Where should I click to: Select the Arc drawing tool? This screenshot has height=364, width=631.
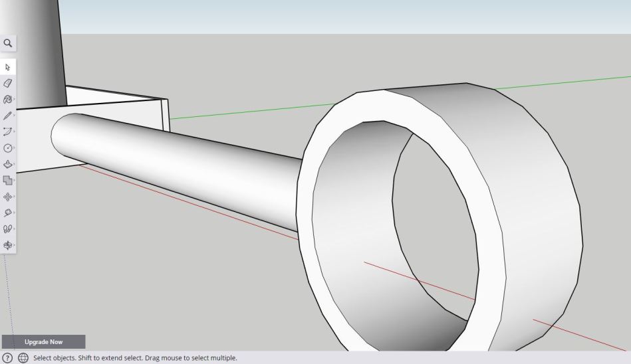(x=8, y=132)
